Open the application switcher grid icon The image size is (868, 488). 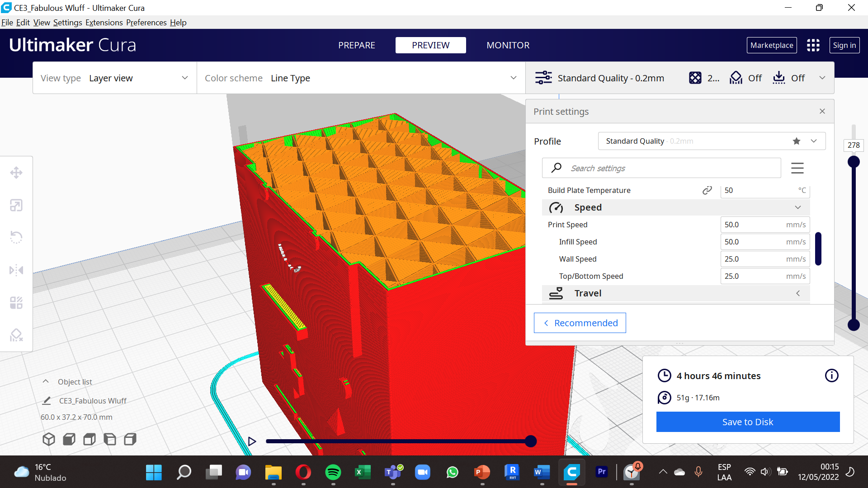[813, 45]
